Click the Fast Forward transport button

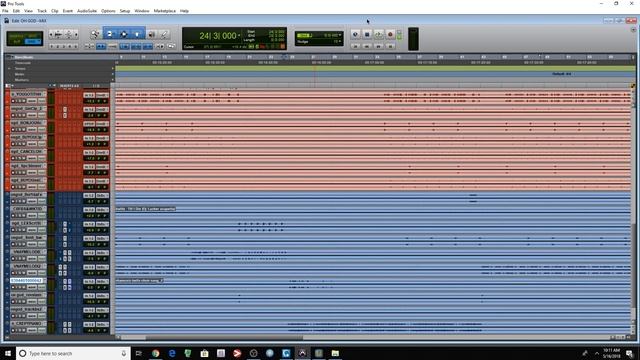(x=378, y=47)
